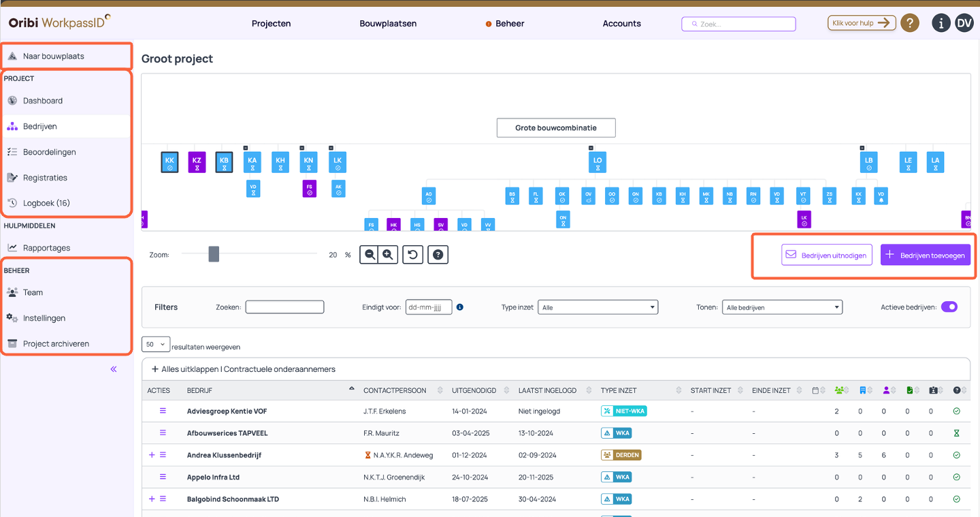Click the zoom out magnifier icon
980x517 pixels.
coord(370,255)
